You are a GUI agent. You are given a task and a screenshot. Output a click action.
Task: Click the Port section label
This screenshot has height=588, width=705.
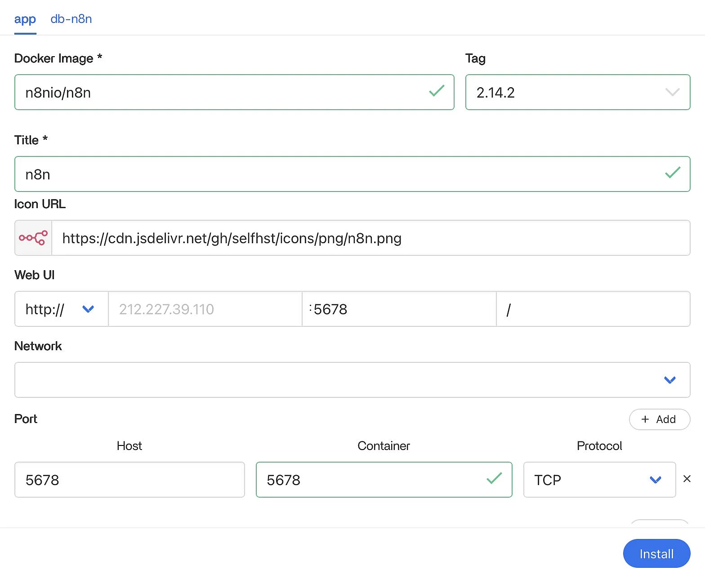(26, 419)
